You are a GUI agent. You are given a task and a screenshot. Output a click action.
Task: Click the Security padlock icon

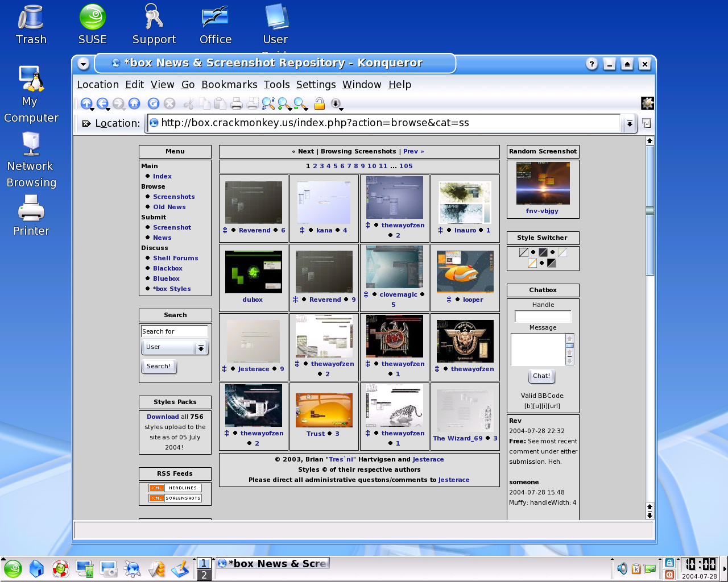[320, 103]
